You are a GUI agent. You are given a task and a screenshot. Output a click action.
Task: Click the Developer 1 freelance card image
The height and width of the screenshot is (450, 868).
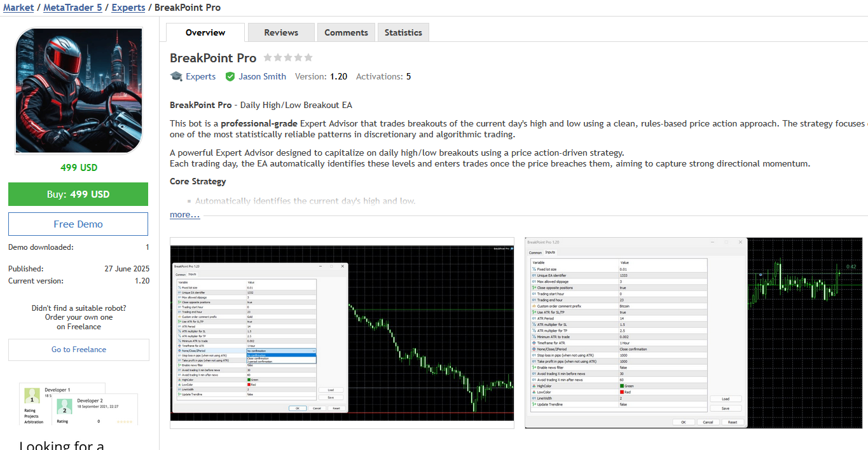(x=62, y=403)
